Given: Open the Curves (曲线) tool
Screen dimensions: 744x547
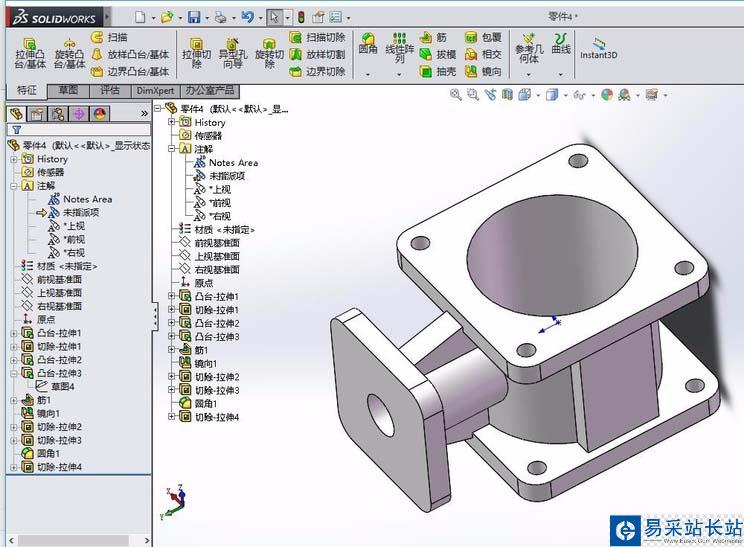Looking at the screenshot, I should (x=560, y=44).
